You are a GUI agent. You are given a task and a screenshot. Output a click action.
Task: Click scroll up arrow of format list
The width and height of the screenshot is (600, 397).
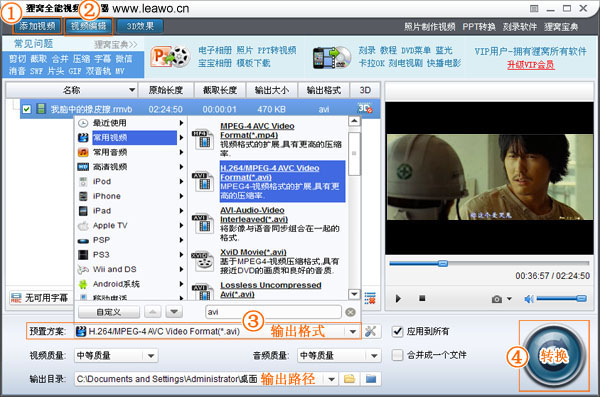[354, 121]
